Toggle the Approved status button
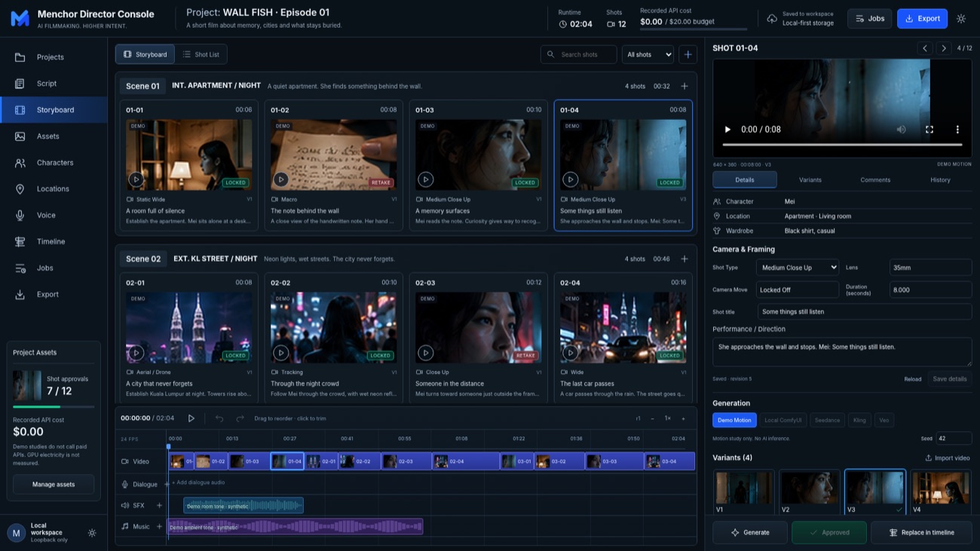Screen dimensions: 980x551 tap(829, 532)
